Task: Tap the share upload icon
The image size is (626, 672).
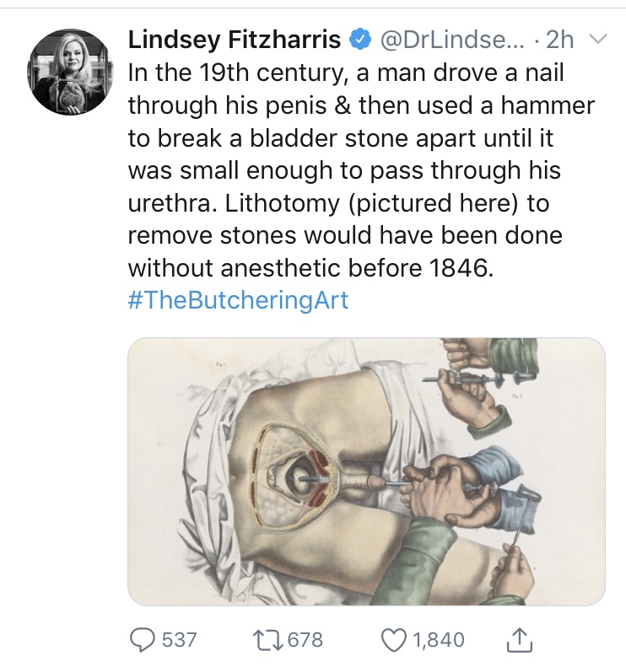Action: (519, 640)
